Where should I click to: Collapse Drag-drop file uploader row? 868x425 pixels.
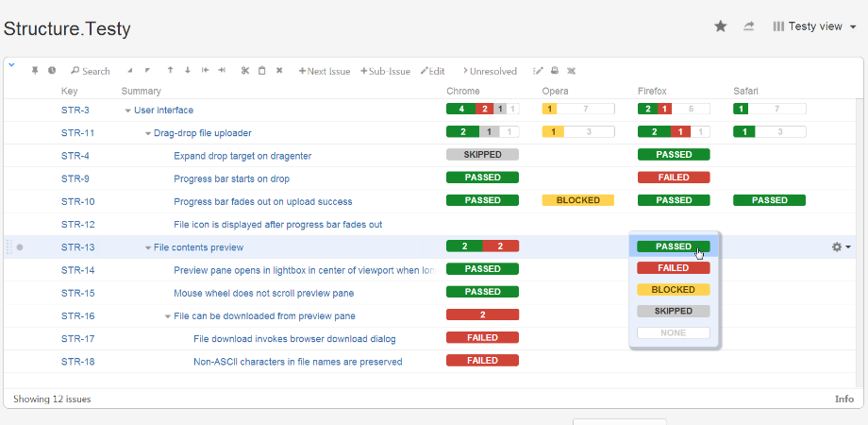pos(148,133)
